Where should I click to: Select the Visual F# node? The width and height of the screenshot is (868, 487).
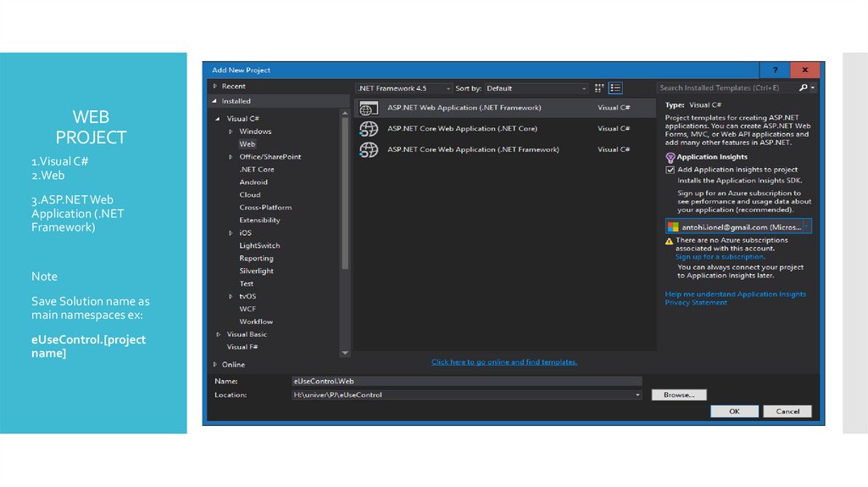coord(242,347)
